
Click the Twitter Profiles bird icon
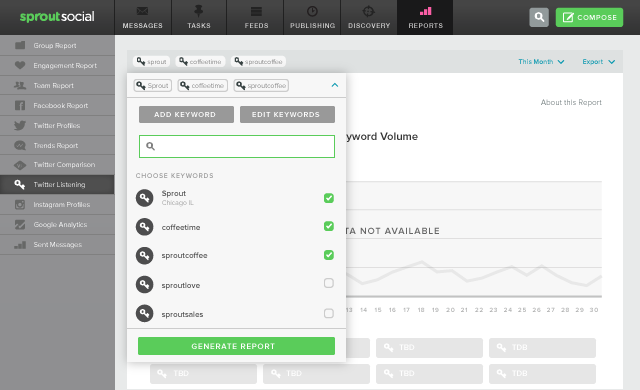(x=20, y=126)
